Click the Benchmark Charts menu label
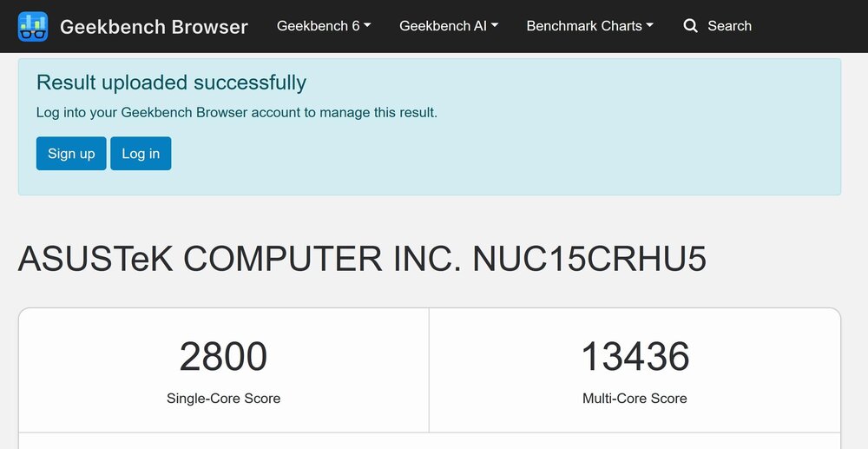868x449 pixels. click(x=584, y=26)
